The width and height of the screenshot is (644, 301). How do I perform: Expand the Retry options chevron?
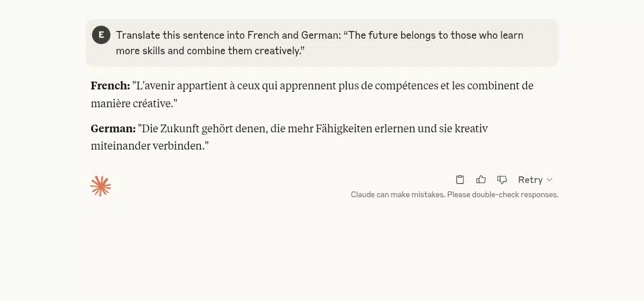pyautogui.click(x=550, y=180)
